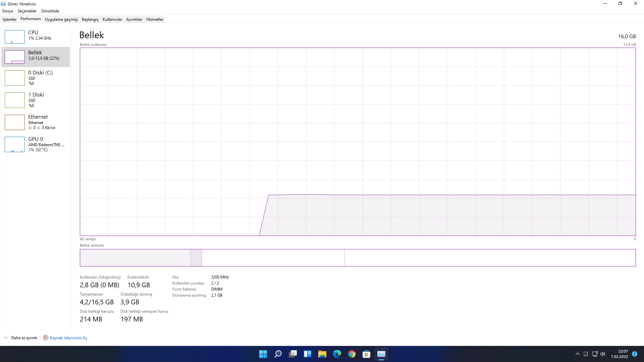This screenshot has width=644, height=362.
Task: Open the Seçenekler menu
Action: point(27,11)
